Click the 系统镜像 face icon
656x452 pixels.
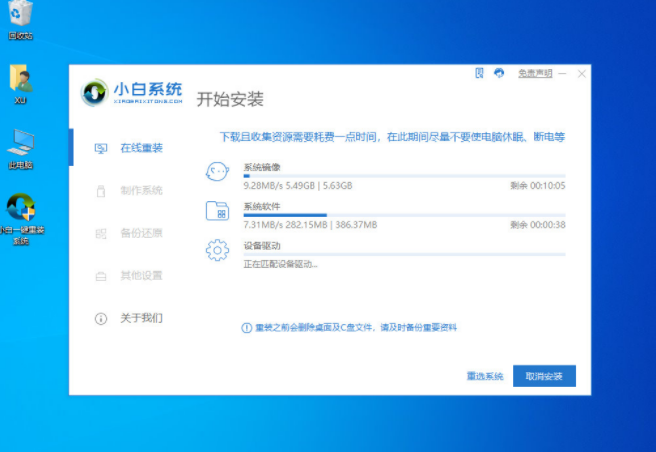[217, 172]
